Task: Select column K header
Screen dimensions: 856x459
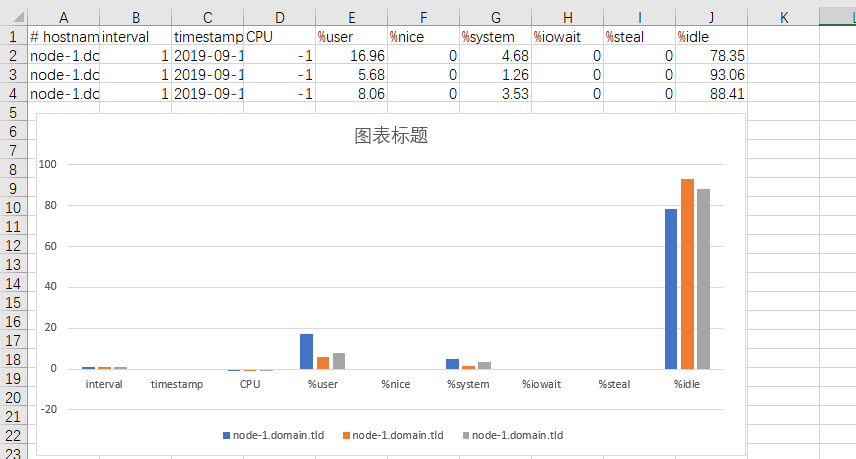Action: click(x=783, y=17)
